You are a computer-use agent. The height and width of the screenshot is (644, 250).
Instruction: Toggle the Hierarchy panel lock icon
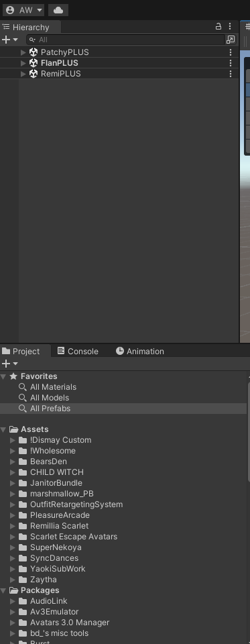coord(218,27)
